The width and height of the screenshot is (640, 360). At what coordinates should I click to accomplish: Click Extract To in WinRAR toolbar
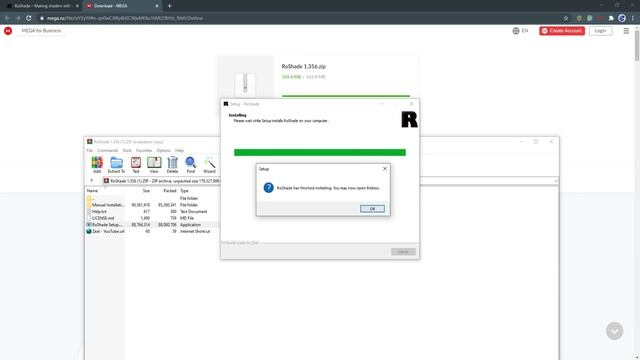tap(116, 164)
